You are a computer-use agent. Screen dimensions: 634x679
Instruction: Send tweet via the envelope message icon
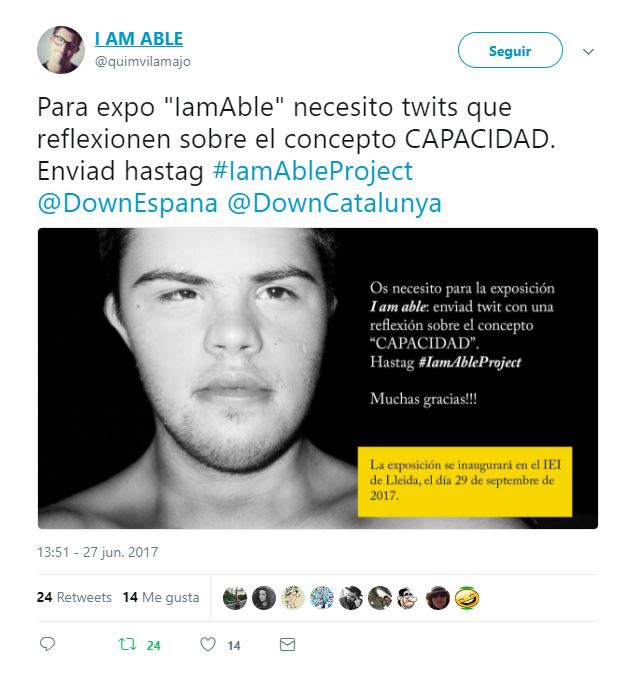[288, 645]
